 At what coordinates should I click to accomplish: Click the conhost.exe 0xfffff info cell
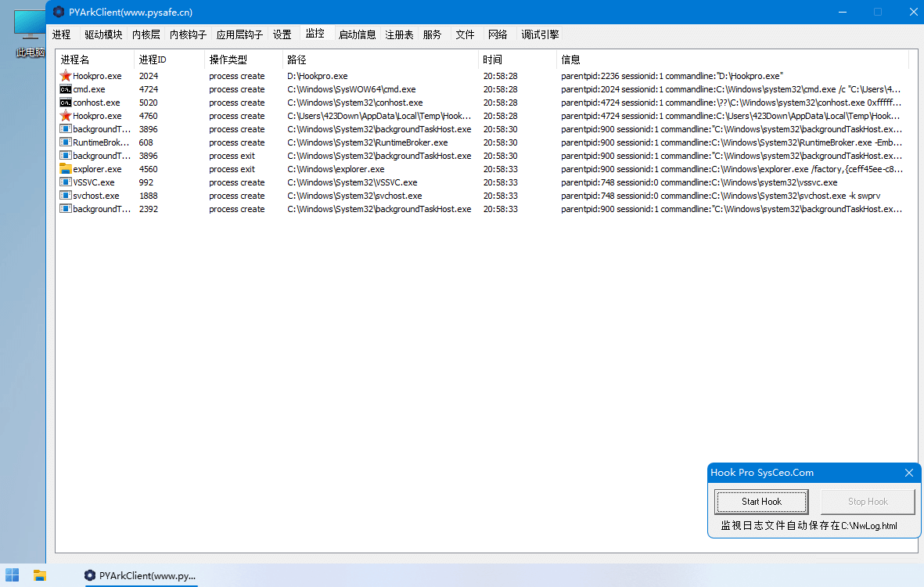[731, 103]
